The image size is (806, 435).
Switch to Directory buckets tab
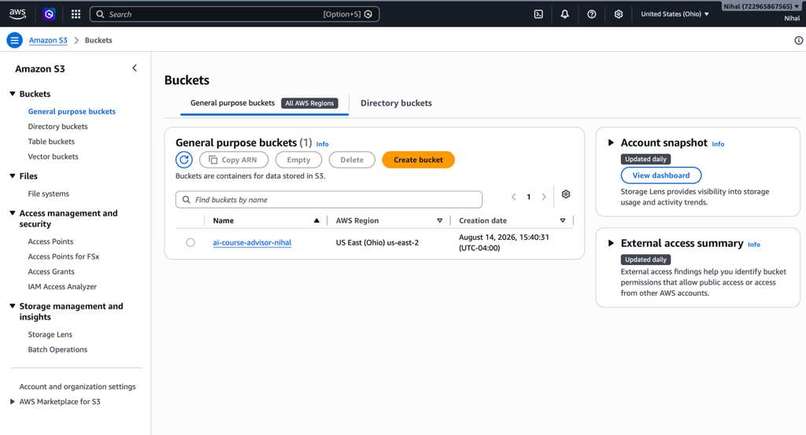click(x=396, y=103)
